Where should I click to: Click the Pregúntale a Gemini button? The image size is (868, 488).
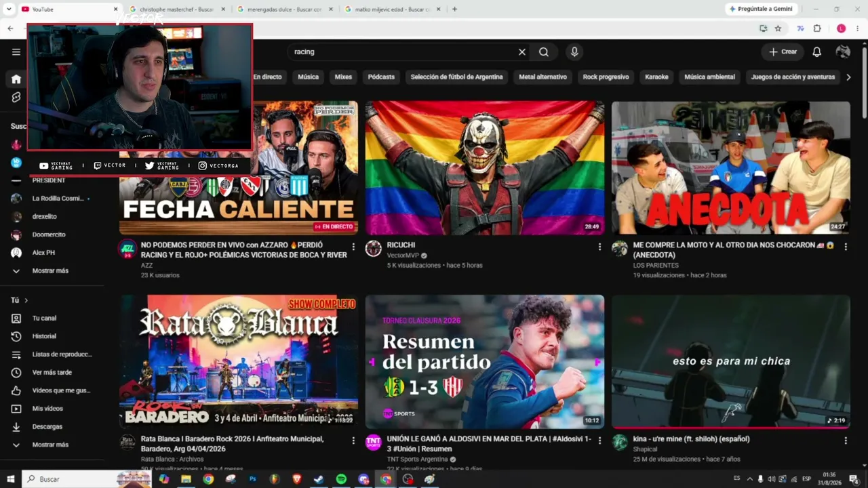pos(762,9)
